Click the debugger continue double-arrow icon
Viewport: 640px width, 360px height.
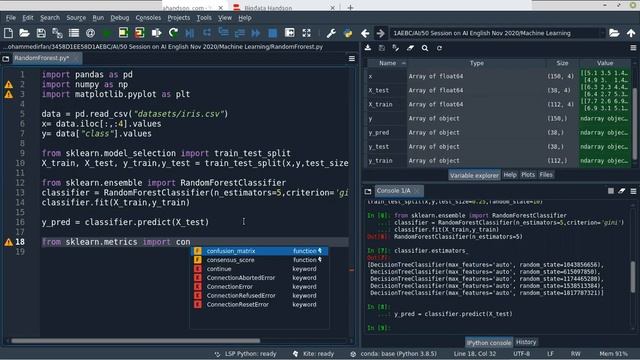(x=256, y=33)
